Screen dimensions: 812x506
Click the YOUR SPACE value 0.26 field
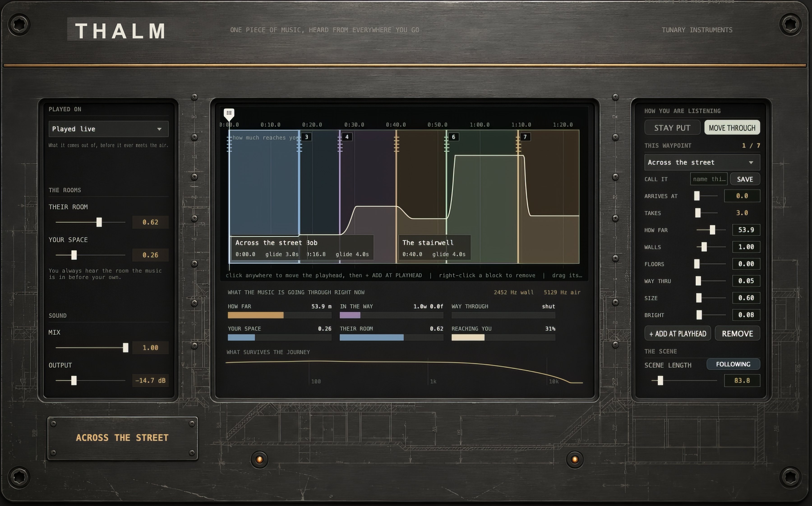pyautogui.click(x=150, y=255)
